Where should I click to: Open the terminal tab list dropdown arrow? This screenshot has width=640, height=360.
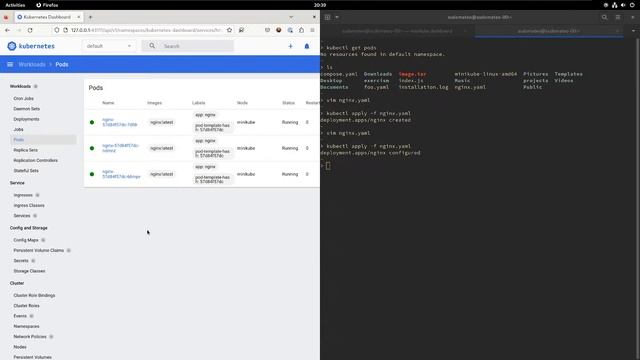633,31
